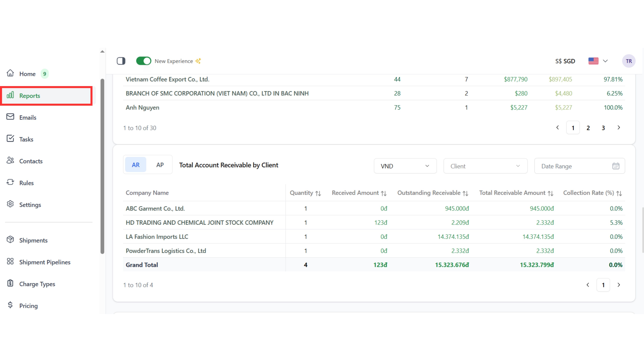644x362 pixels.
Task: Open the Emails sidebar item
Action: (x=28, y=117)
